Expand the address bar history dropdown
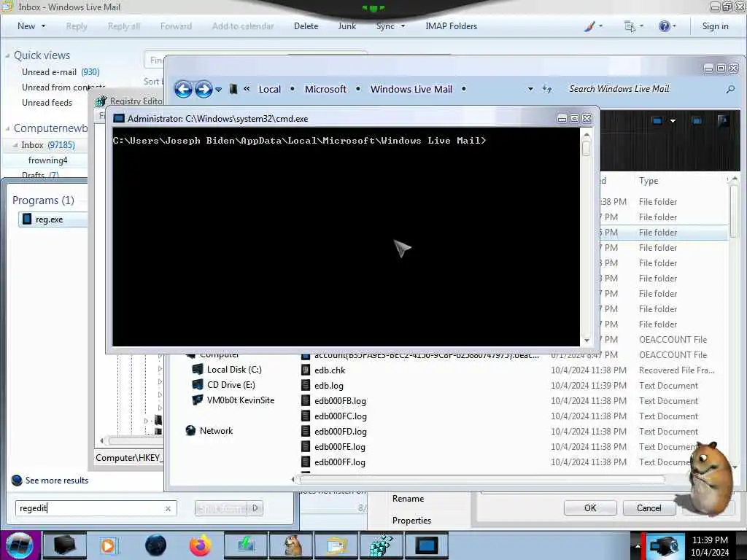747x560 pixels. coord(530,89)
